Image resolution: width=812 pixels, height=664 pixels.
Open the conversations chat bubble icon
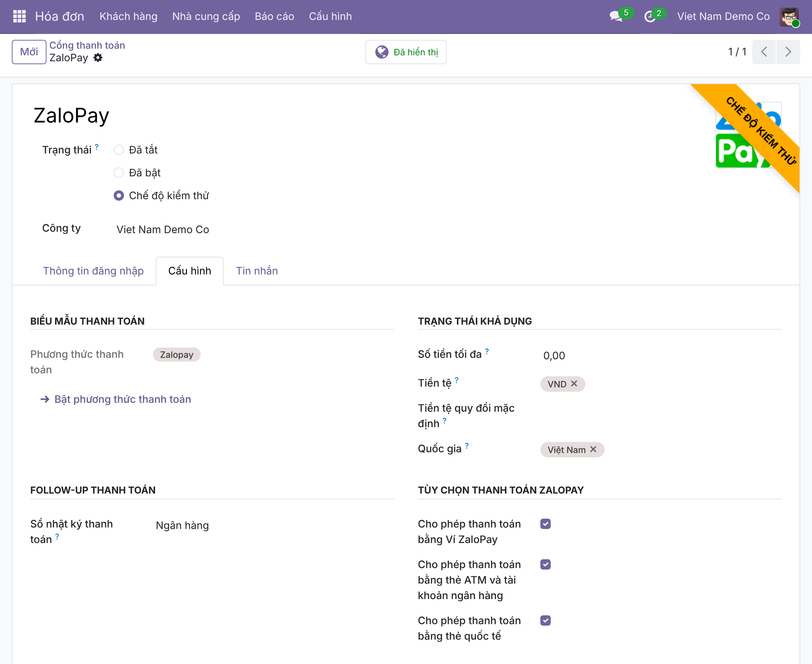(616, 17)
